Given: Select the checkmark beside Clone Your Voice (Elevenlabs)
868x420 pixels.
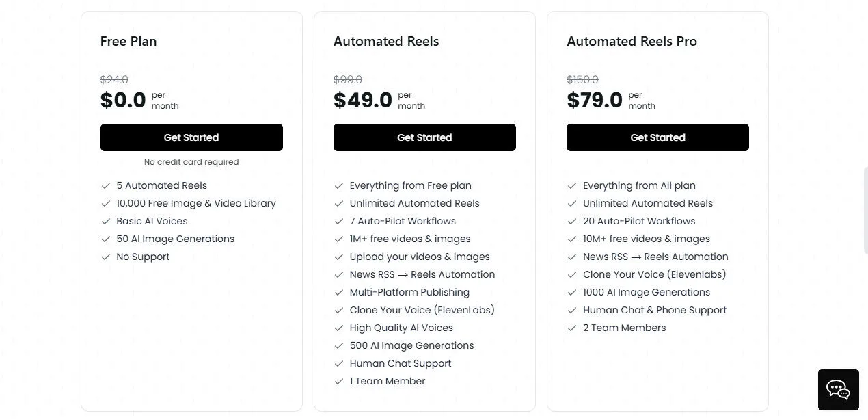Looking at the screenshot, I should [x=572, y=274].
